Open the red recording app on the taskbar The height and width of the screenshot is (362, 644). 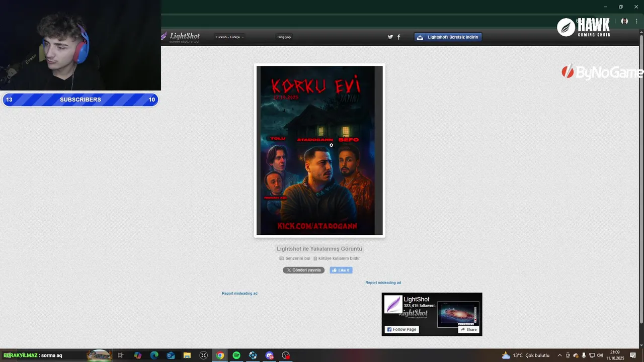286,355
